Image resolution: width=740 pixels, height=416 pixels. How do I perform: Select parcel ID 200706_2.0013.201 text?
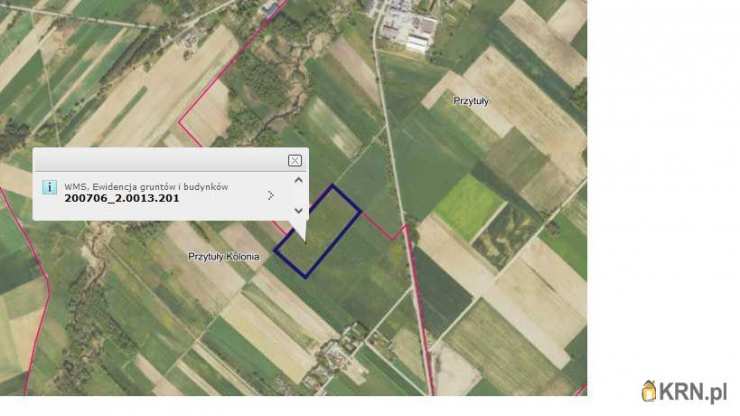[x=122, y=198]
